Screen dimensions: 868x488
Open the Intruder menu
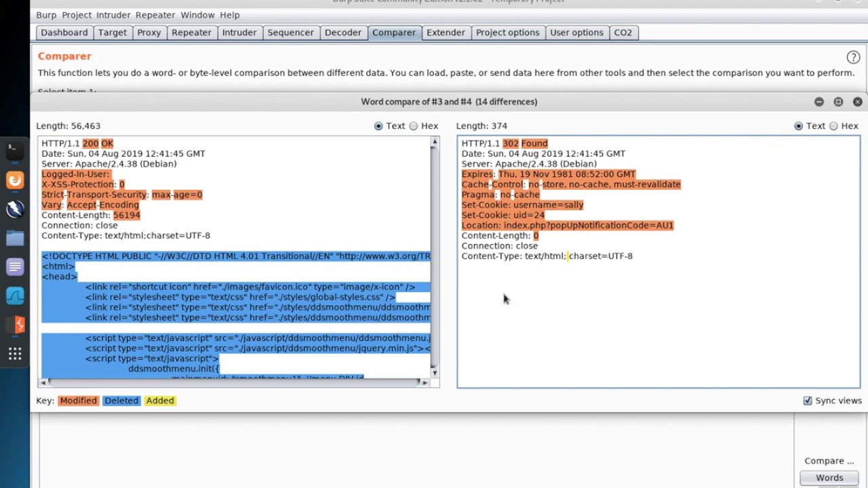coord(113,15)
